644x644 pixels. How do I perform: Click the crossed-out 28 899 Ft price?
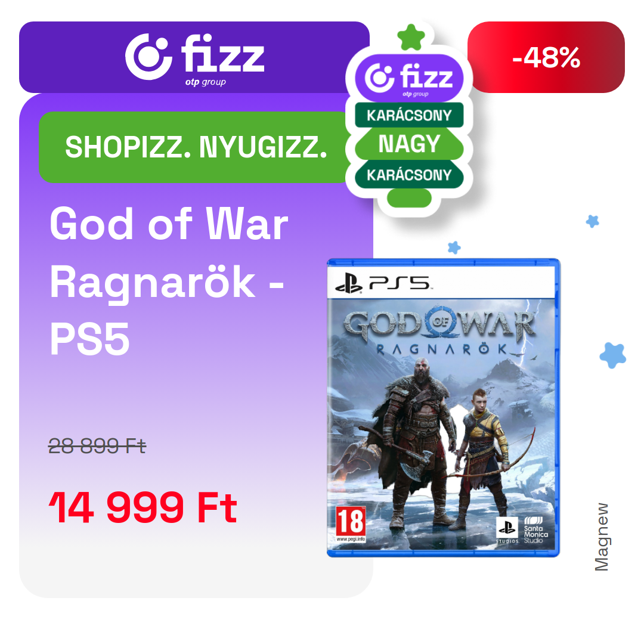[x=97, y=446]
